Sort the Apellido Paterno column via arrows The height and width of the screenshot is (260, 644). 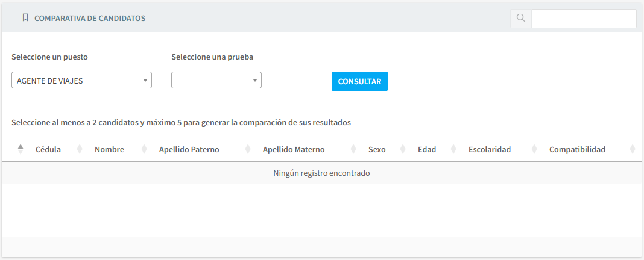[x=248, y=149]
